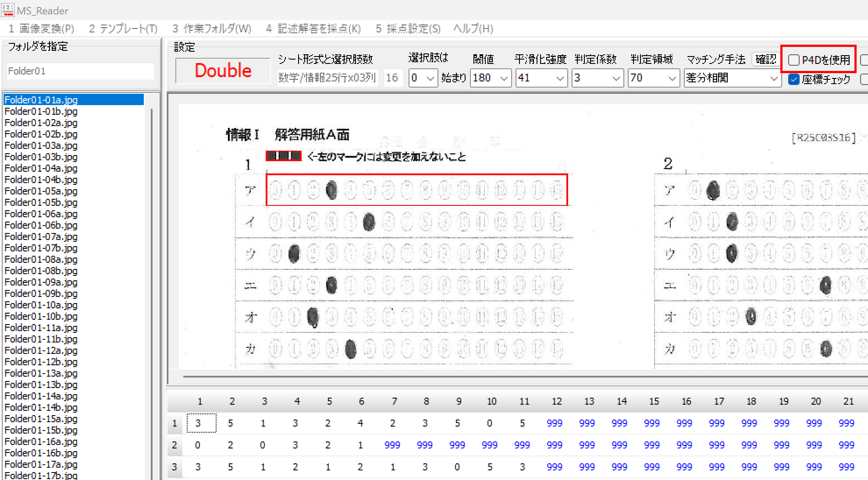Uncheck the 座標チェック checkbox
The image size is (868, 480).
[x=794, y=79]
